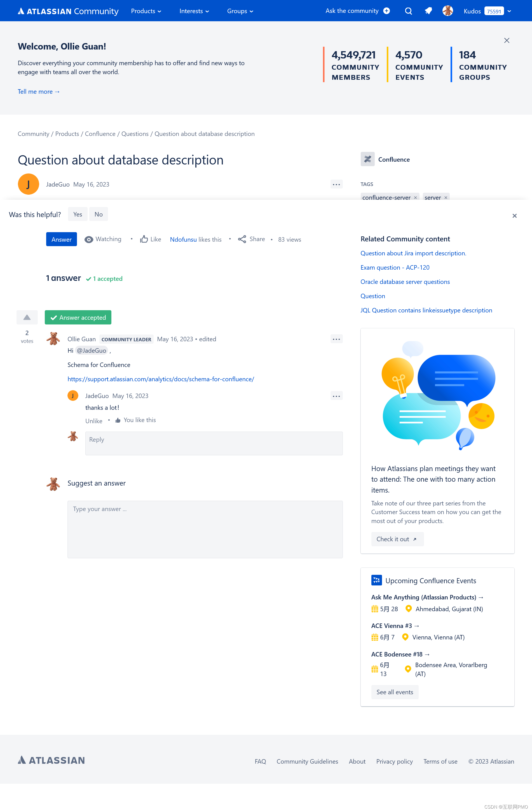Open three-dot menu on JadeGuo's comment

pyautogui.click(x=336, y=396)
